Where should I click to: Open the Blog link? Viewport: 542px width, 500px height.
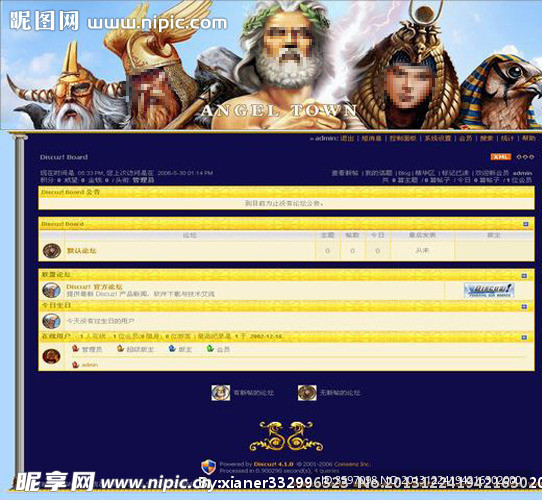tap(404, 173)
